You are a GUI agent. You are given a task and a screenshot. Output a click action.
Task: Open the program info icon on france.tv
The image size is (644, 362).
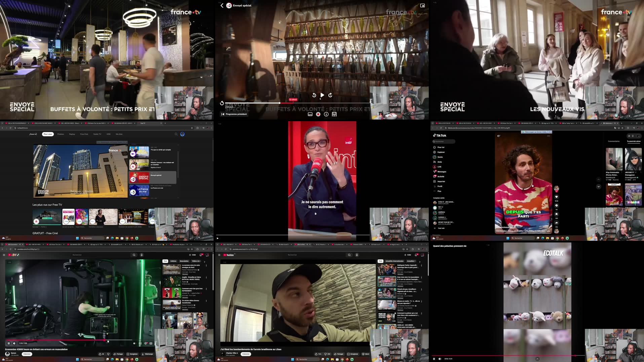click(x=326, y=114)
